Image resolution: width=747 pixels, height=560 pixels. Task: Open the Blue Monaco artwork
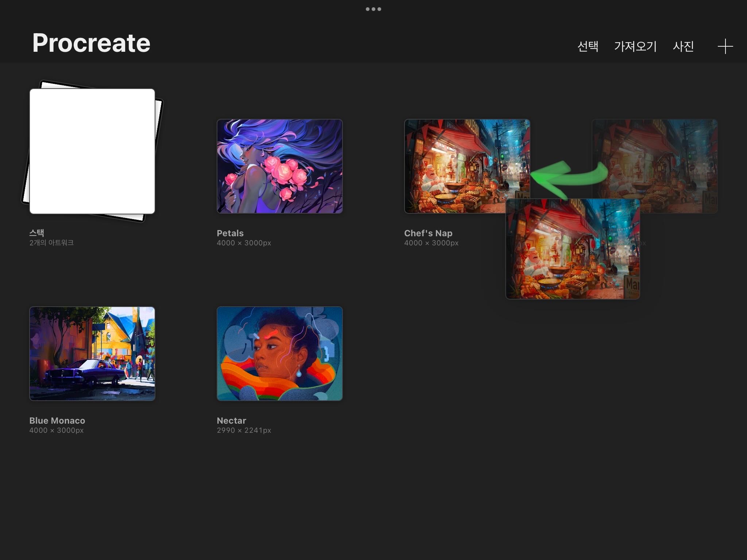(x=92, y=354)
